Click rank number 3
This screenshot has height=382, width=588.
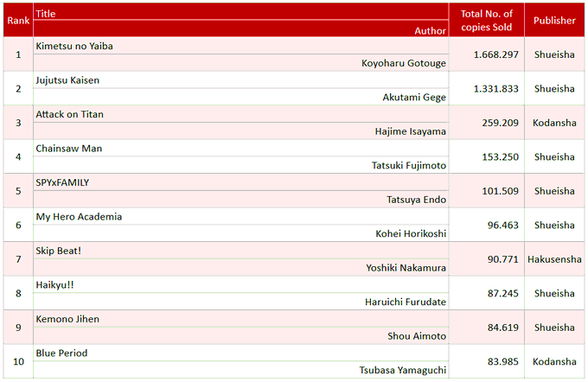click(18, 123)
